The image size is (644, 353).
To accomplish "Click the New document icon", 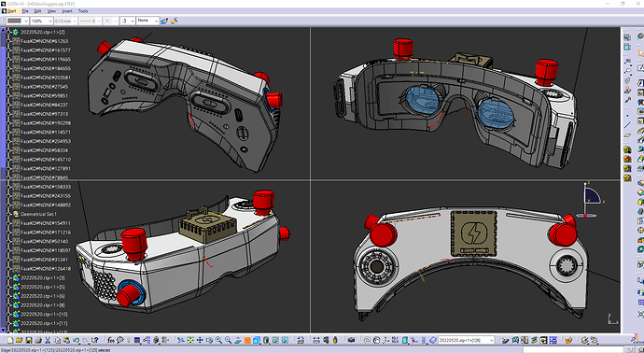I will (x=10, y=340).
